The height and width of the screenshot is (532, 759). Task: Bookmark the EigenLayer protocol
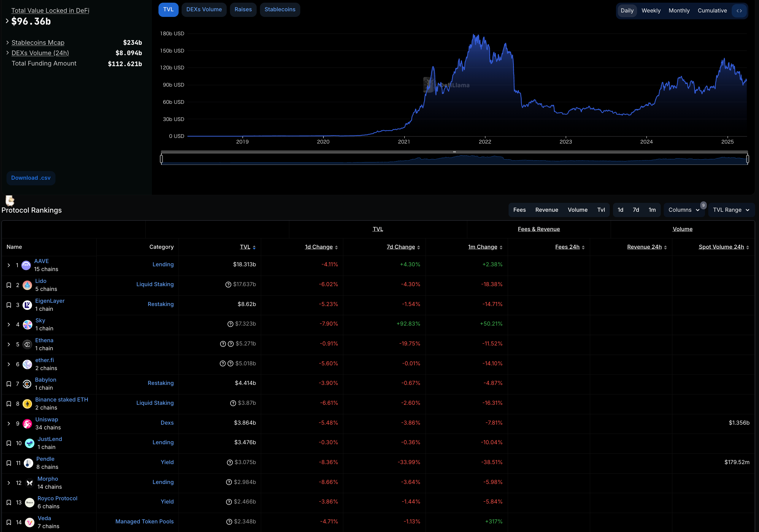9,305
